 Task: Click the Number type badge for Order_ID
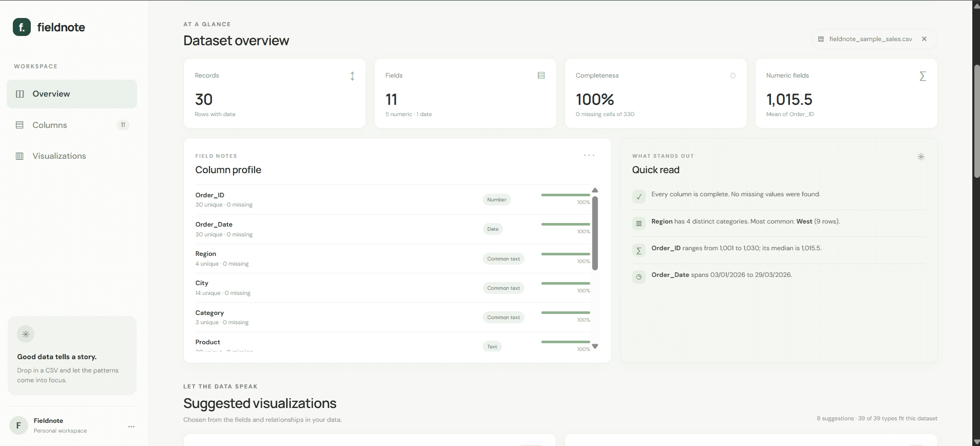497,200
